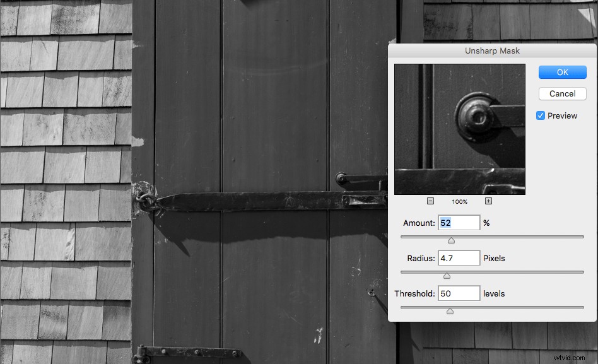Click OK in Unsharp Mask dialog

(562, 72)
